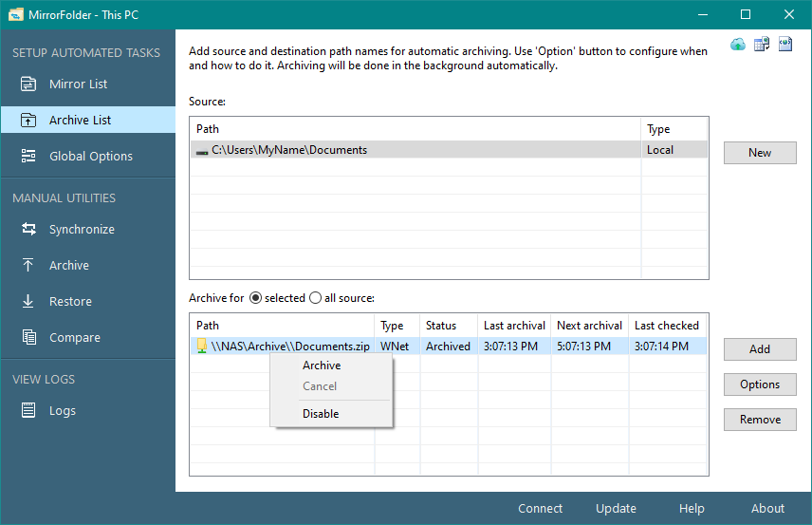Open the Synchronize utility
Image resolution: width=812 pixels, height=525 pixels.
click(x=88, y=229)
